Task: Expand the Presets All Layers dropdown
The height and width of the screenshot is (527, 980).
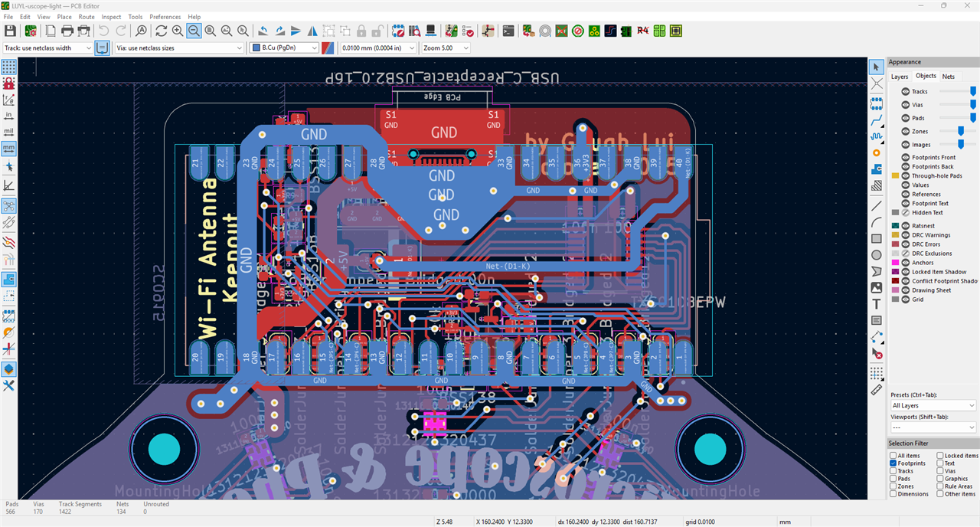Action: [x=933, y=405]
